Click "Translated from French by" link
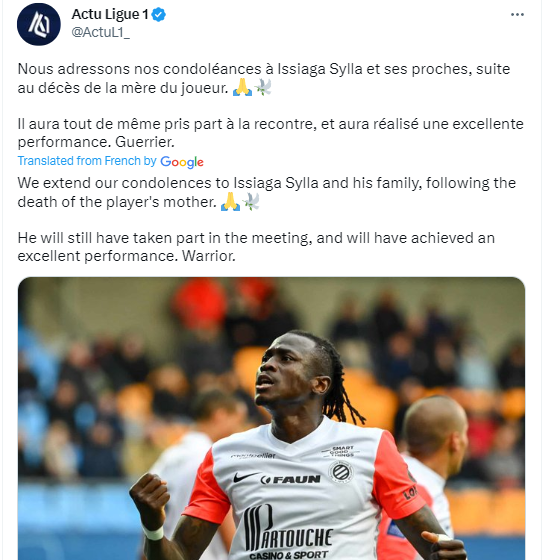This screenshot has width=546, height=560. pyautogui.click(x=87, y=161)
